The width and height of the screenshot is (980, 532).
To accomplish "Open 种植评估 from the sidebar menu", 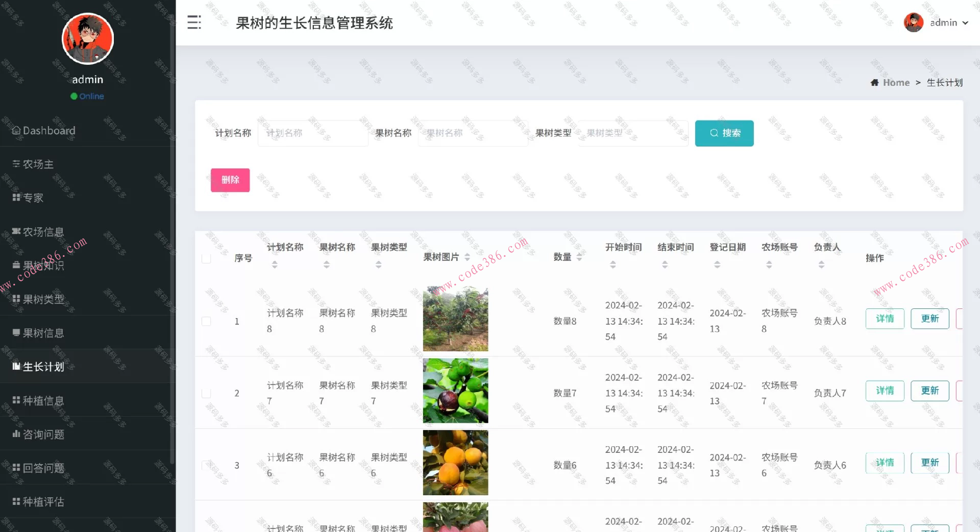I will (x=16, y=501).
